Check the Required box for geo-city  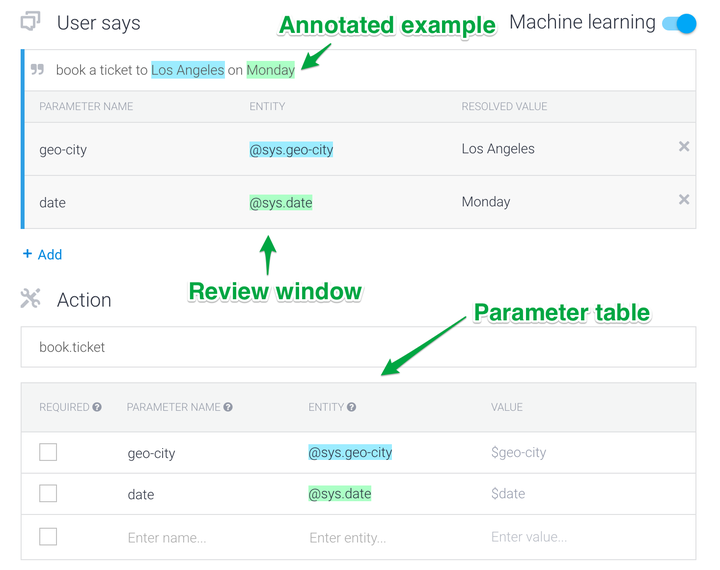pyautogui.click(x=48, y=453)
